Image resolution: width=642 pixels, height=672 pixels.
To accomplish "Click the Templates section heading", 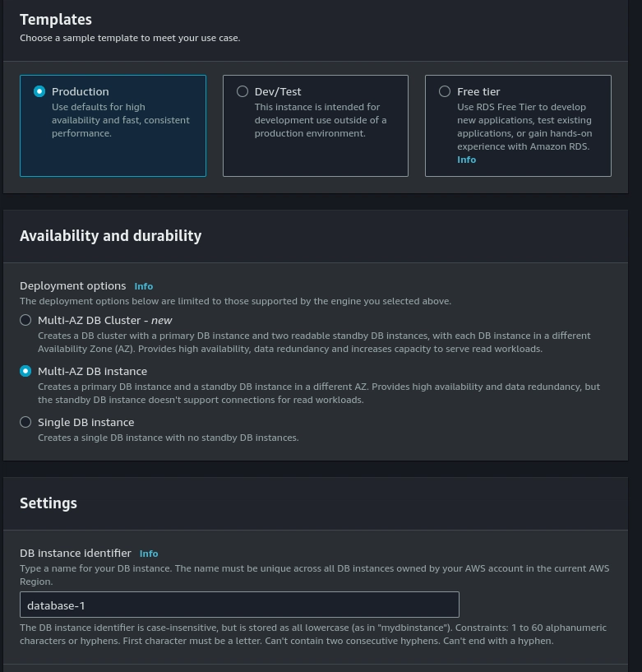I will pyautogui.click(x=56, y=20).
